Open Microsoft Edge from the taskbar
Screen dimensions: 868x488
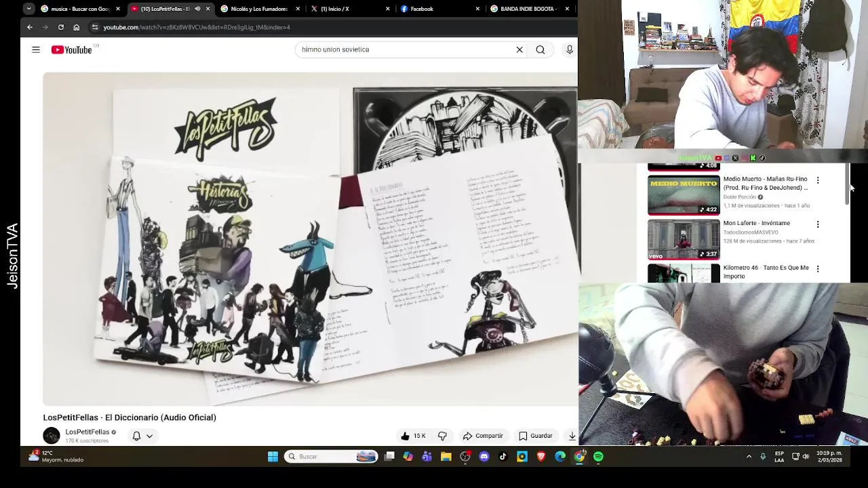pos(560,457)
